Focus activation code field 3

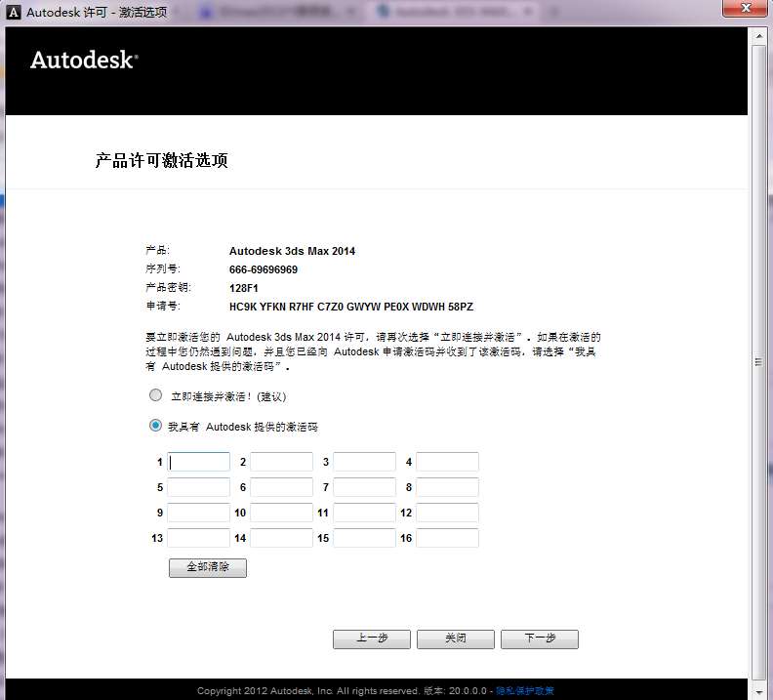tap(364, 462)
